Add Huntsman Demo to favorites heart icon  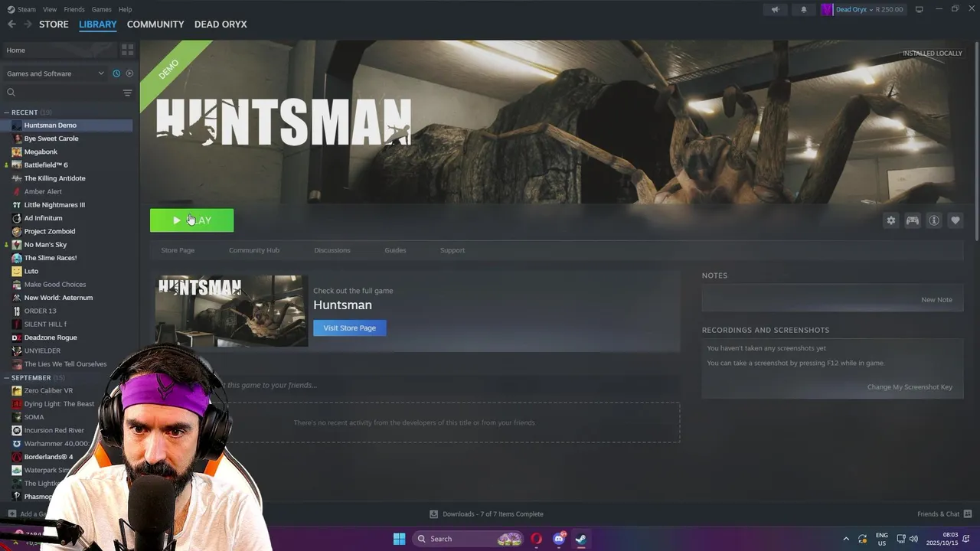pyautogui.click(x=955, y=220)
